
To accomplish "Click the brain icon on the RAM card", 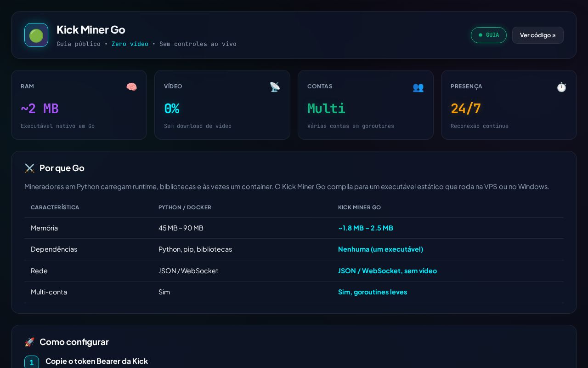I will (x=131, y=87).
